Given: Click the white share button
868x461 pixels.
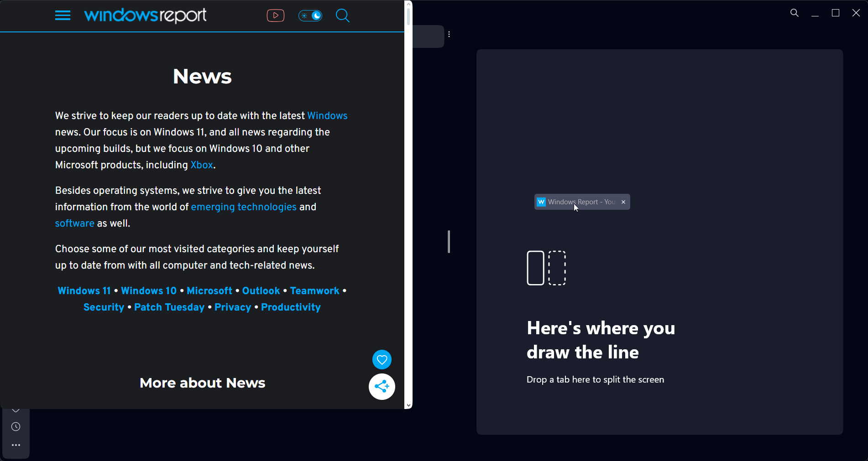Looking at the screenshot, I should click(x=382, y=387).
